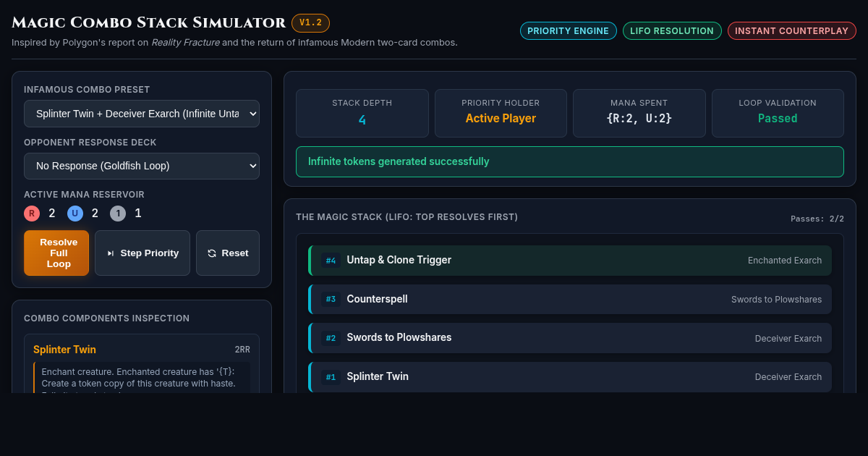Image resolution: width=868 pixels, height=456 pixels.
Task: Click 'Enchanted Exarch' target text
Action: (x=785, y=261)
